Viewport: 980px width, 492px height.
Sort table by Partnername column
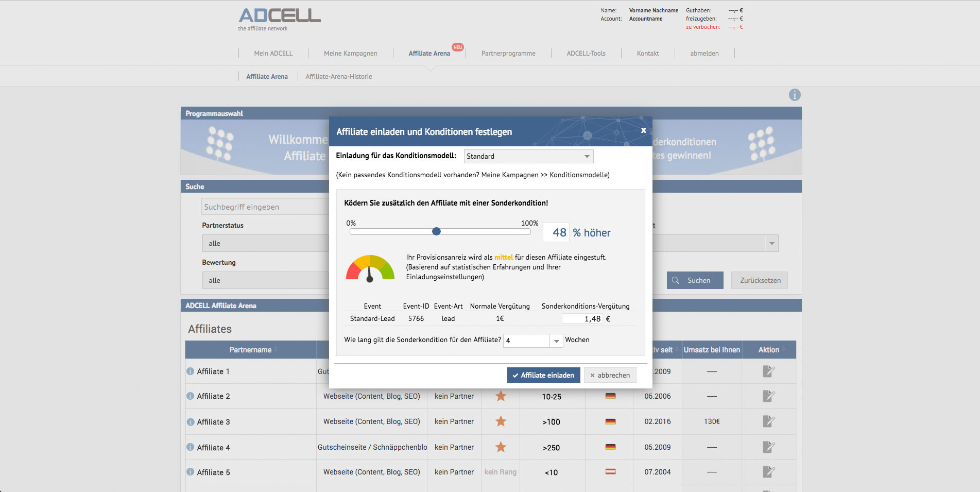(x=250, y=350)
